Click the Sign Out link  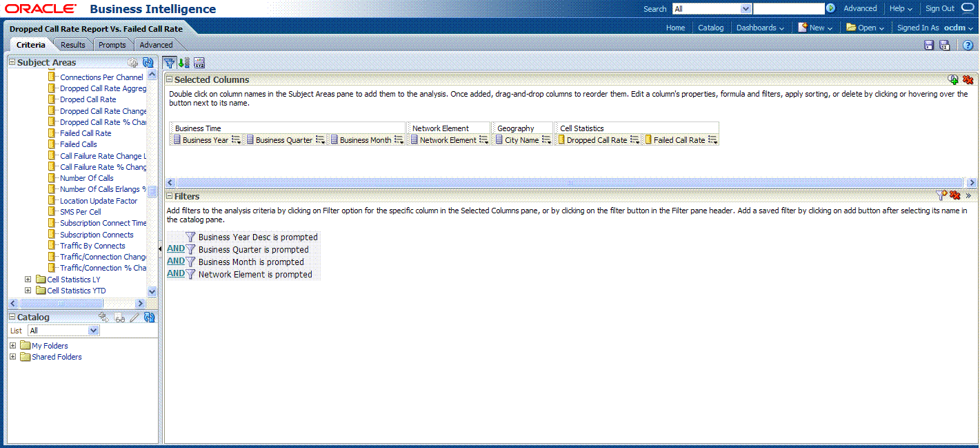(939, 9)
